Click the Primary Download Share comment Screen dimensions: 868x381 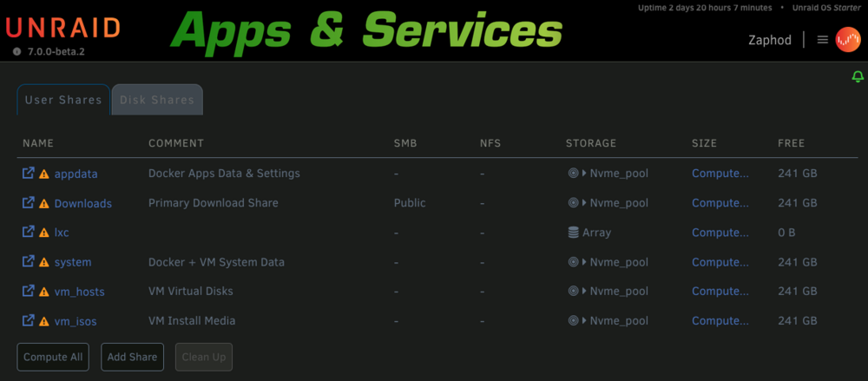(x=214, y=203)
